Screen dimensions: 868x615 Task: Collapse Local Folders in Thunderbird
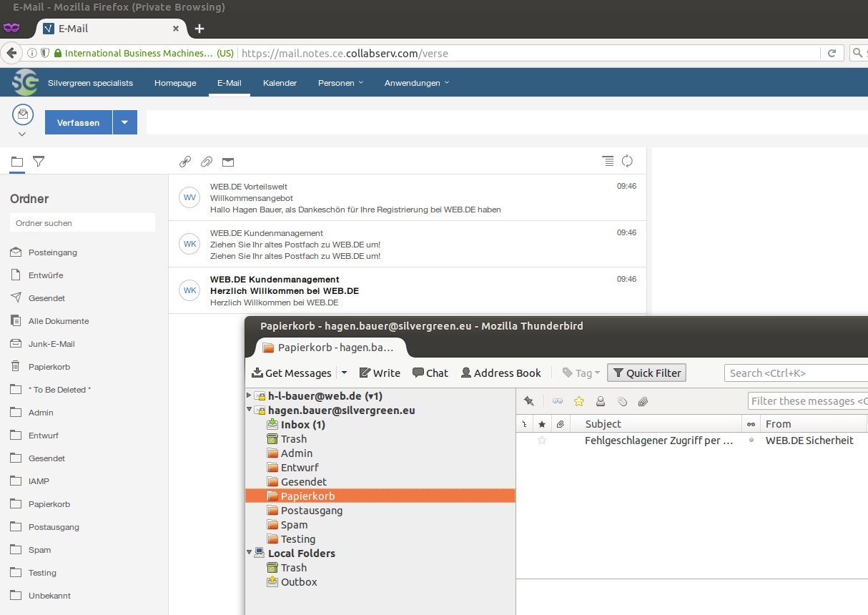tap(249, 553)
